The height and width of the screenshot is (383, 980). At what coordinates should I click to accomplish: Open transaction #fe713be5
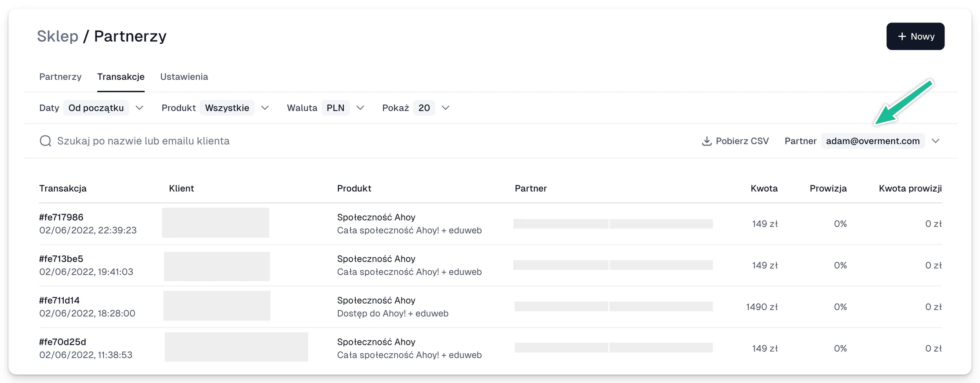61,259
